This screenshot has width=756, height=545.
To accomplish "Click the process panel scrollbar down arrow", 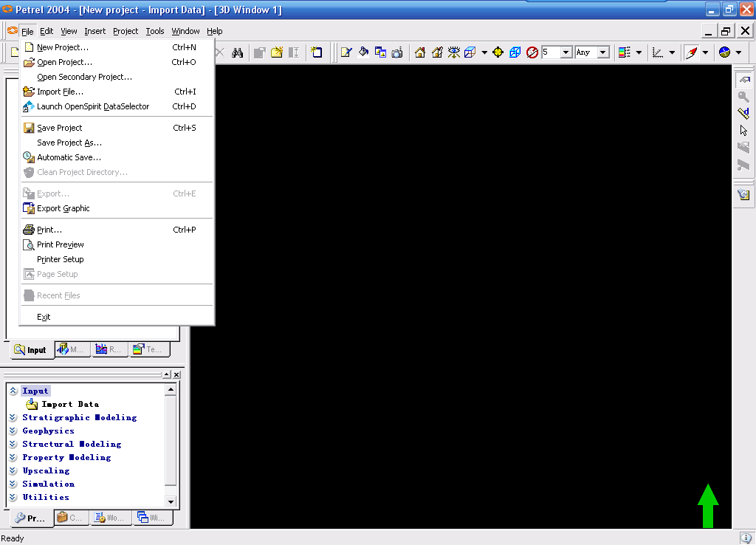I will click(x=171, y=501).
